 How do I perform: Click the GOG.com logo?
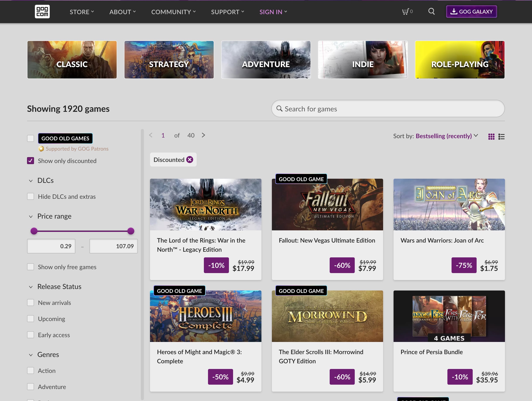click(42, 12)
